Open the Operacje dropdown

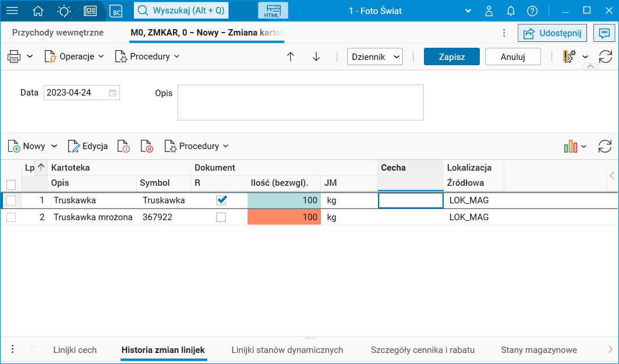pyautogui.click(x=74, y=56)
